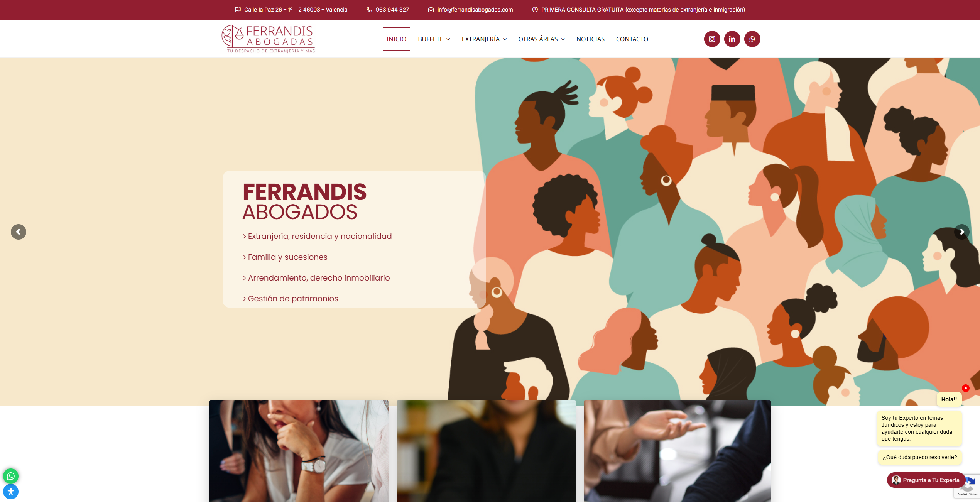Viewport: 980px width, 502px height.
Task: Click the green floating WhatsApp button
Action: coord(11,476)
